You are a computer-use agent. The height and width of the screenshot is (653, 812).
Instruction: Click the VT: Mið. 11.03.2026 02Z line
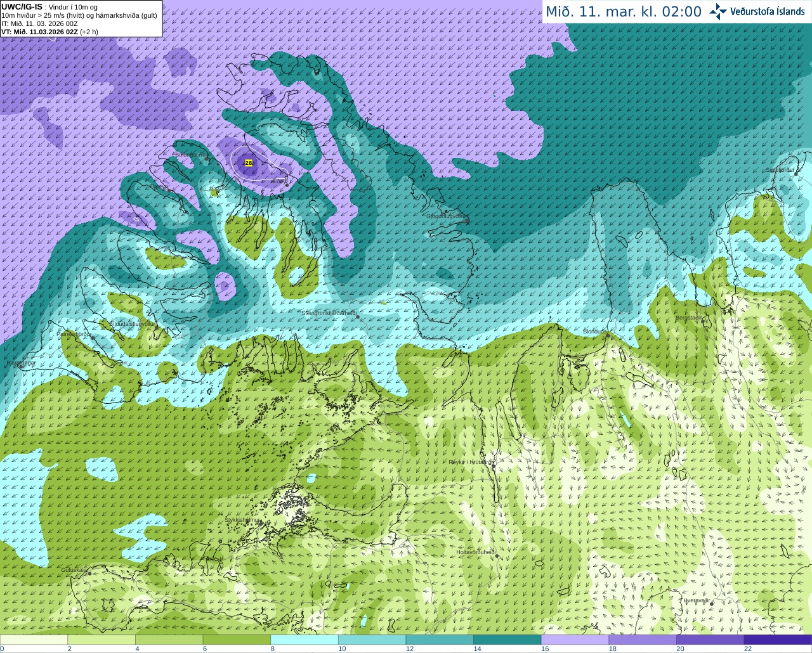point(49,32)
